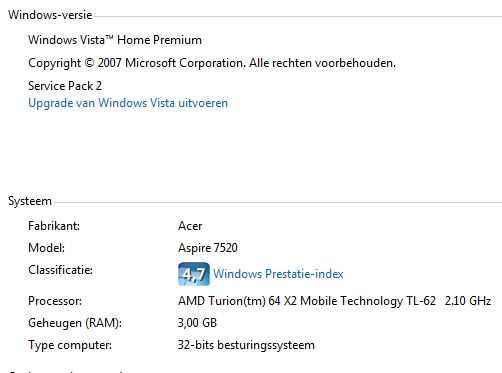Click the Windows-versie section heading
The height and width of the screenshot is (373, 502).
tap(50, 15)
